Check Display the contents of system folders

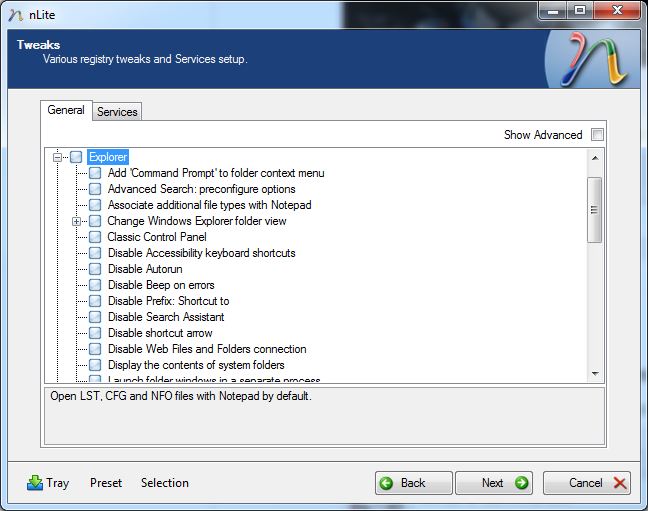click(95, 365)
